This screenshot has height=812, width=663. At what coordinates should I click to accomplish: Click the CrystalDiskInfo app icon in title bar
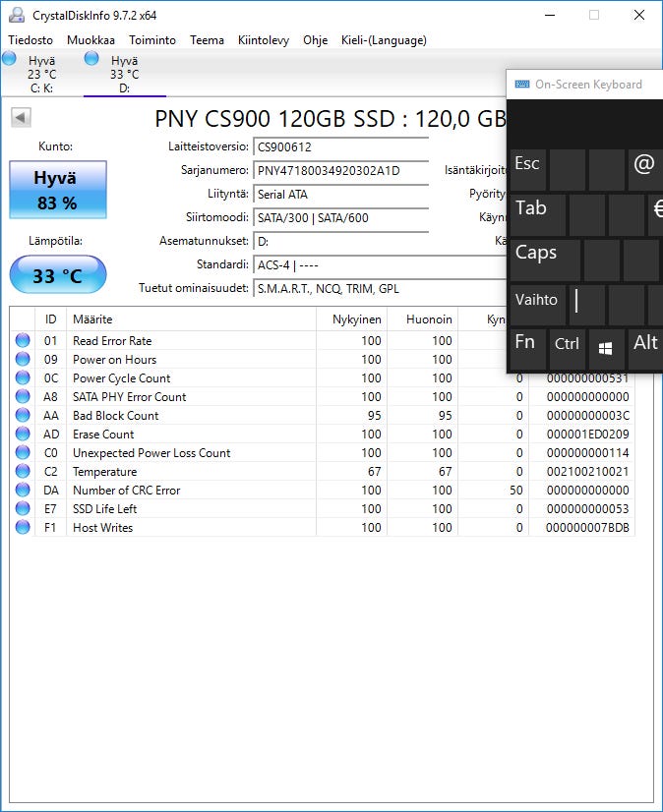click(x=17, y=15)
